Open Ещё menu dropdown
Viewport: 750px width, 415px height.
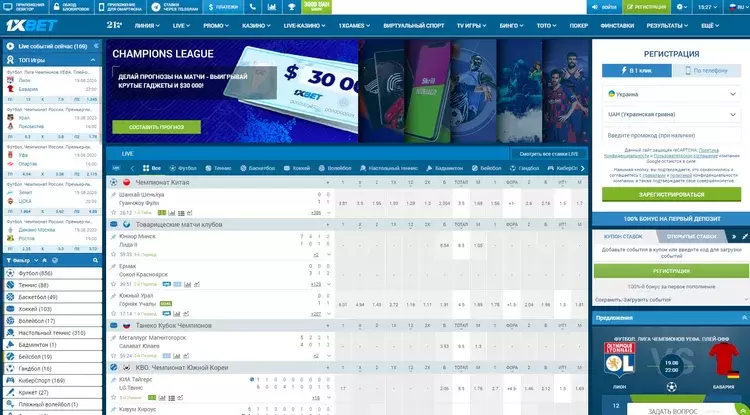click(710, 26)
